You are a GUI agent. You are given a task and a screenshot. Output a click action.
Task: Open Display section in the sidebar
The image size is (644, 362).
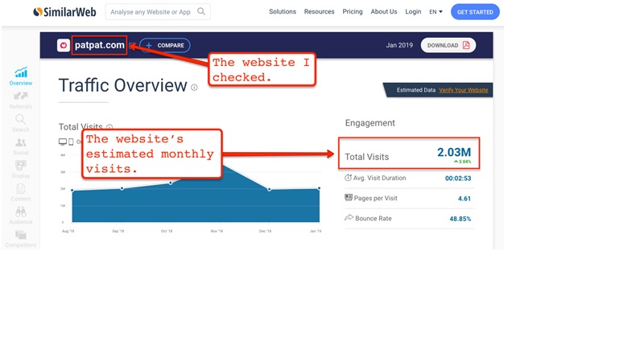point(21,170)
